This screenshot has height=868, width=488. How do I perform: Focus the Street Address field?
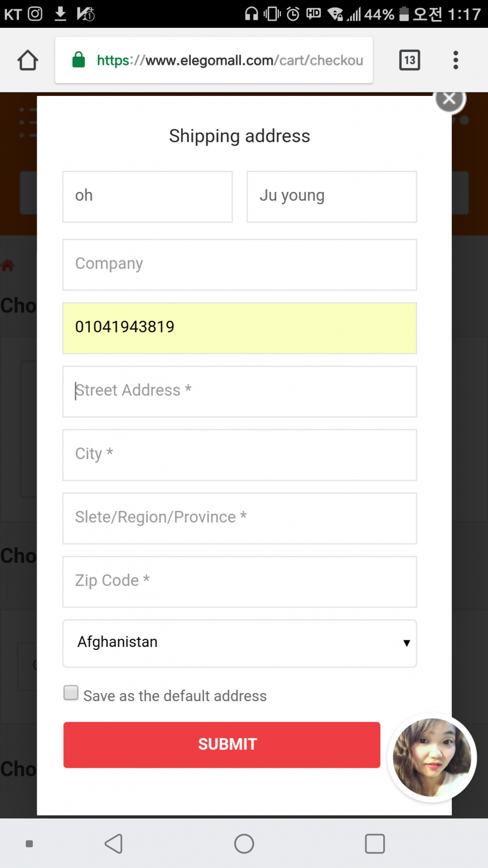[239, 391]
